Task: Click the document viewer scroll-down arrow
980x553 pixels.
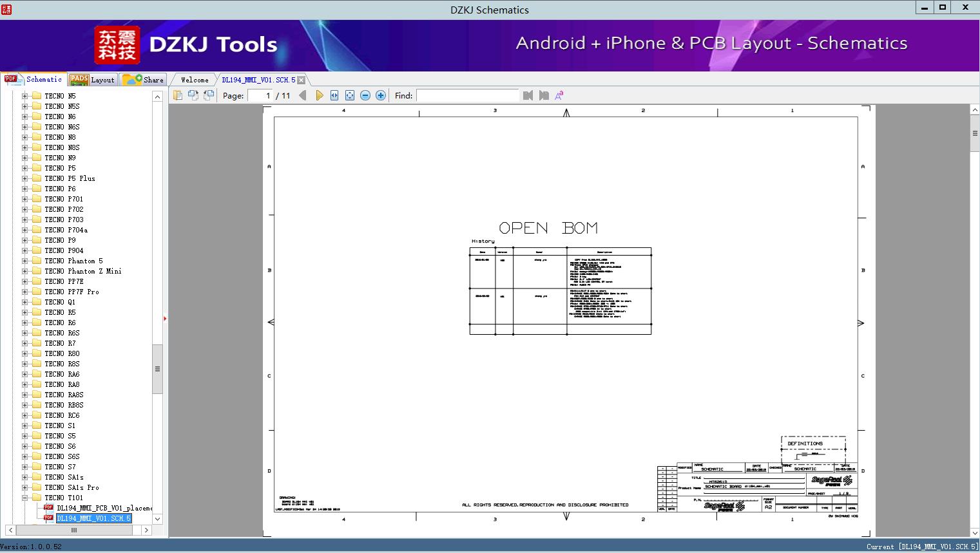Action: [975, 532]
